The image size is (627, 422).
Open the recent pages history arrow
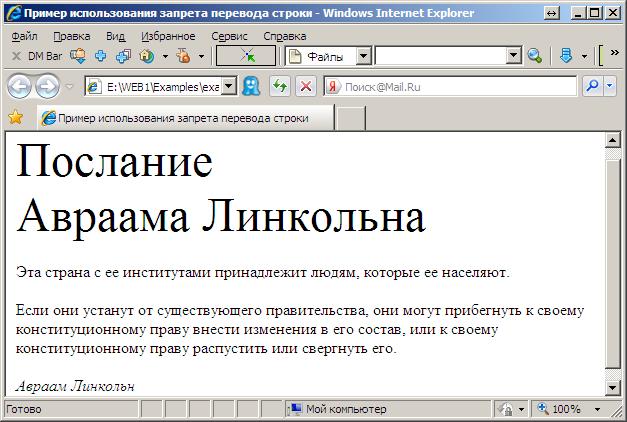(69, 86)
